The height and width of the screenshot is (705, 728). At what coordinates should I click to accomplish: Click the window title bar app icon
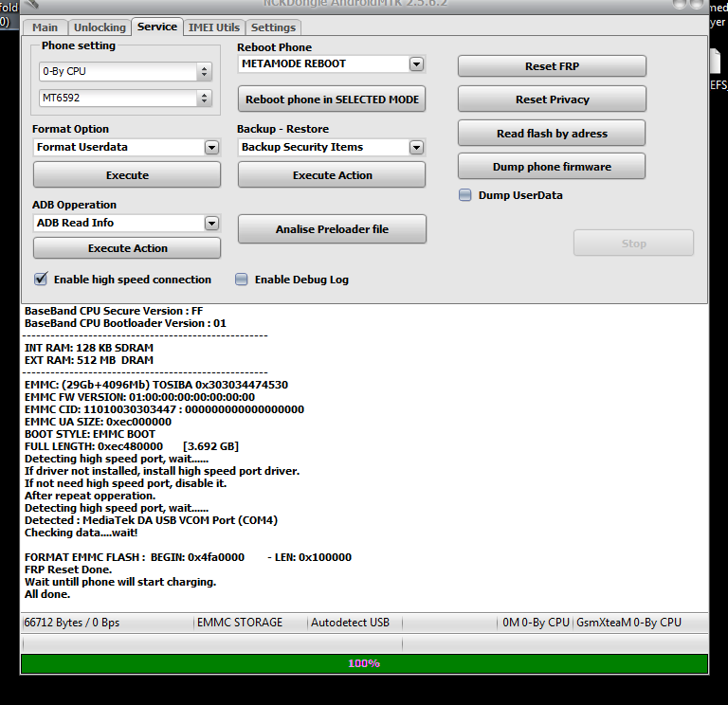[31, 4]
